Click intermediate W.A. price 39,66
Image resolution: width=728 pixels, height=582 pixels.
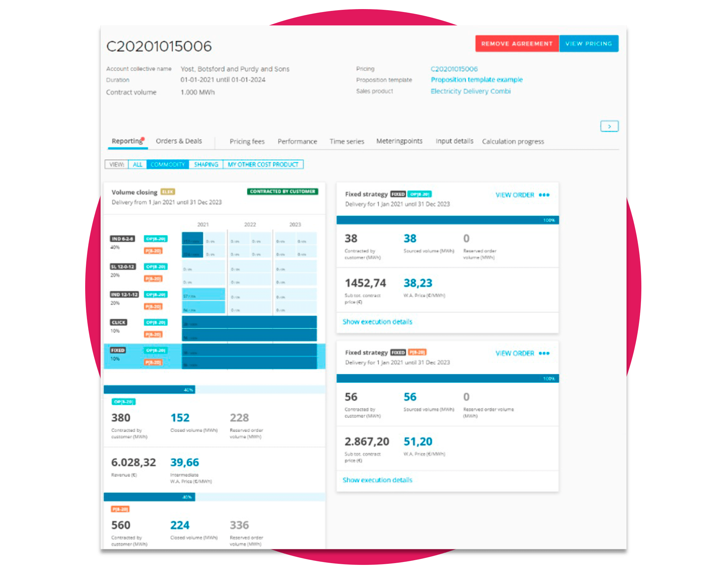(x=185, y=462)
